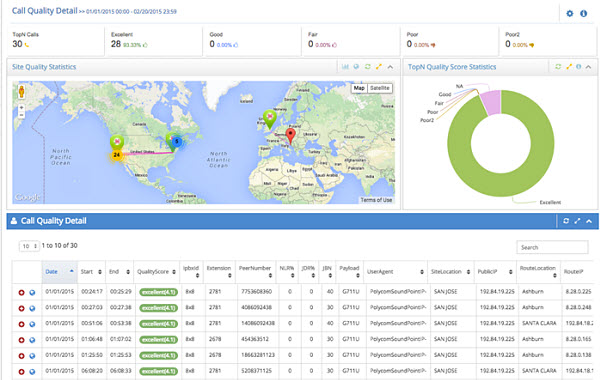
Task: Click the yellow 24 cluster marker on map
Action: point(117,155)
